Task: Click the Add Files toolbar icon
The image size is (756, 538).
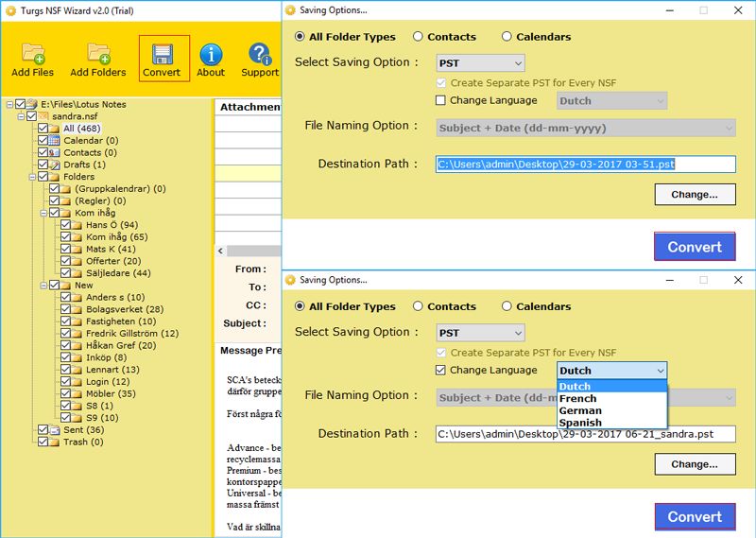Action: (x=33, y=53)
